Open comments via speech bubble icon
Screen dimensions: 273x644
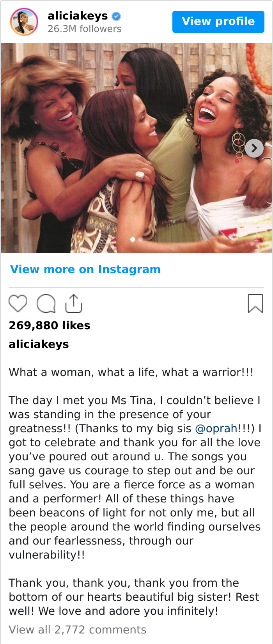click(x=46, y=303)
